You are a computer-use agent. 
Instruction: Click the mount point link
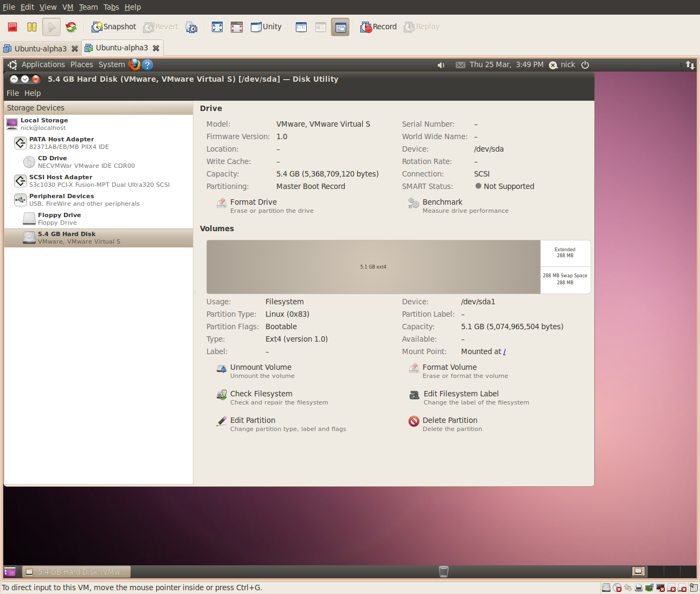(x=504, y=352)
